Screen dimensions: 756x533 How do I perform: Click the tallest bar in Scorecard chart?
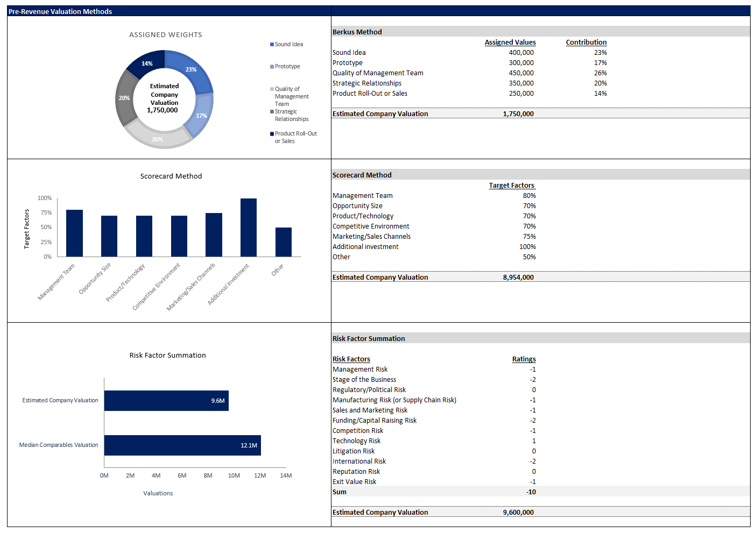pos(248,227)
